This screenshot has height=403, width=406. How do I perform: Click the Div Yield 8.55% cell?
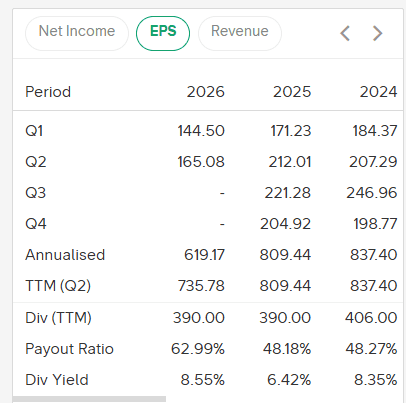coord(203,380)
